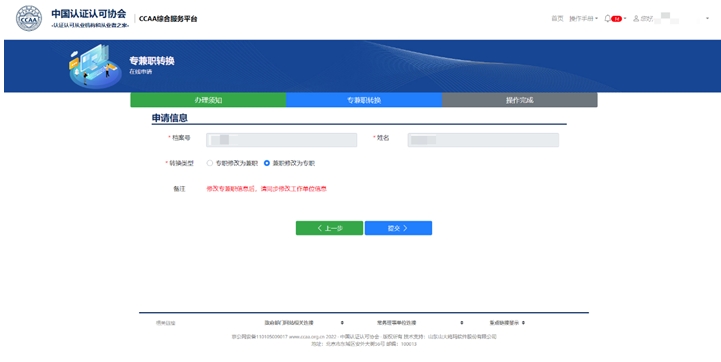Click the 操作完成 step tab

520,100
